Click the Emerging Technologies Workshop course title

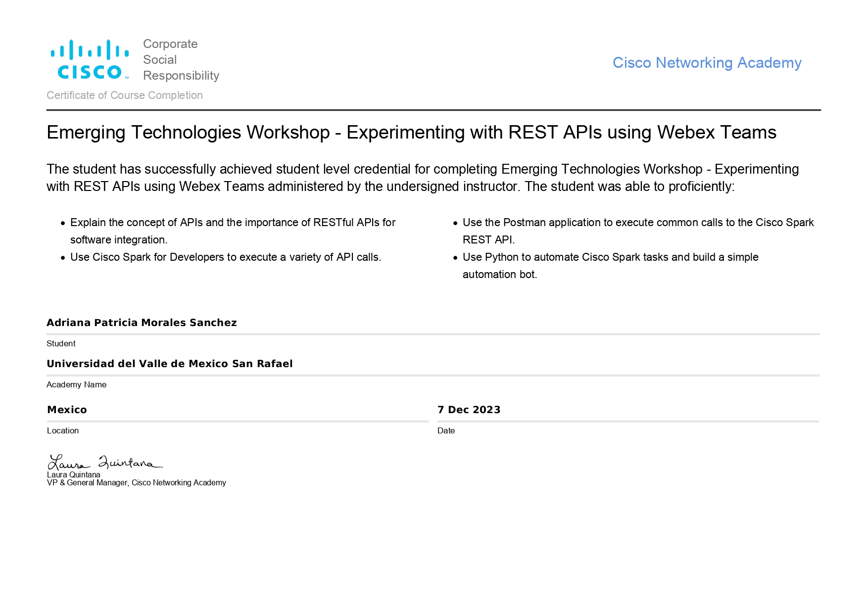click(x=411, y=133)
